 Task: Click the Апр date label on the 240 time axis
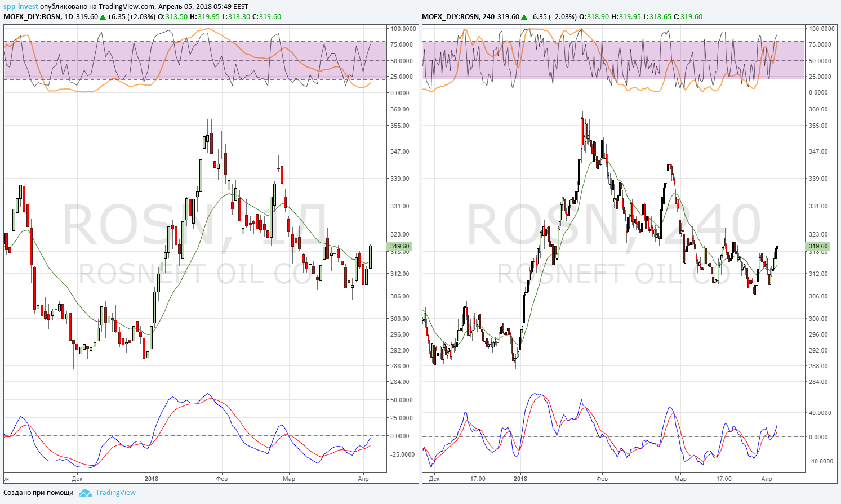click(767, 479)
